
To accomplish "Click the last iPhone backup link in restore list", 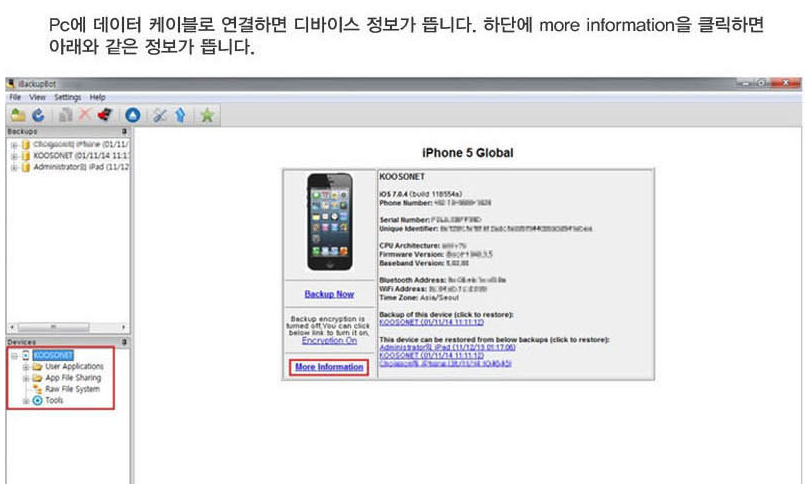I will click(x=445, y=363).
